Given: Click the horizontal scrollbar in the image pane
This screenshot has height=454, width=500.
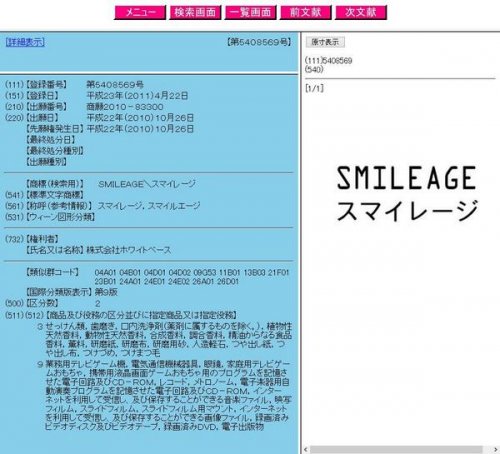Looking at the screenshot, I should (x=396, y=450).
